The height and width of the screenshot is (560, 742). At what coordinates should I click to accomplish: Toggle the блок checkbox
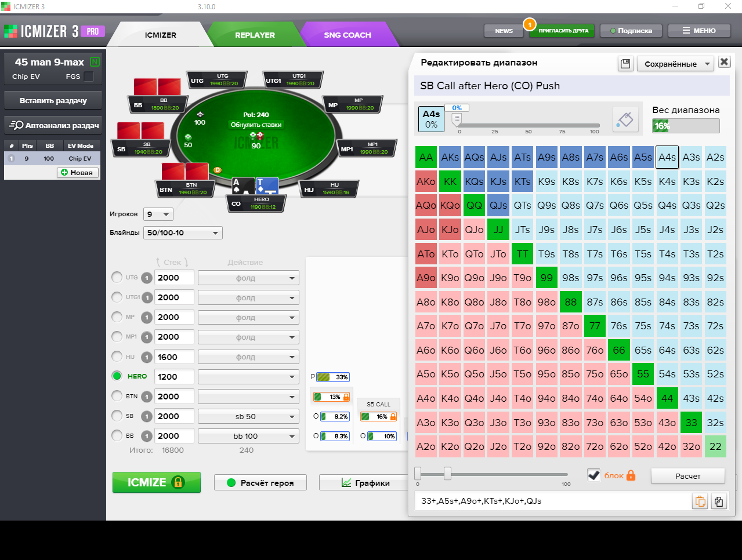pyautogui.click(x=593, y=475)
